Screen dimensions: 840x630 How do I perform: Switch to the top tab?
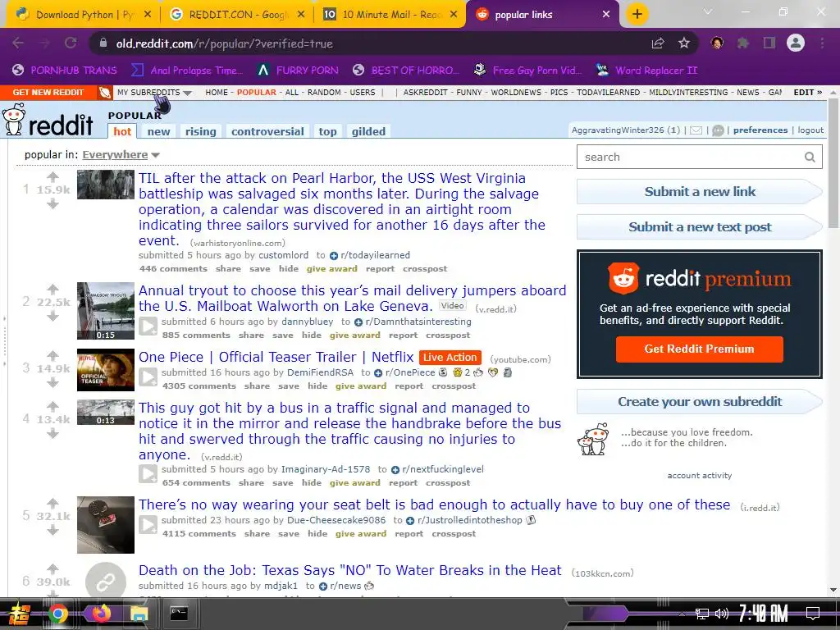(x=327, y=131)
